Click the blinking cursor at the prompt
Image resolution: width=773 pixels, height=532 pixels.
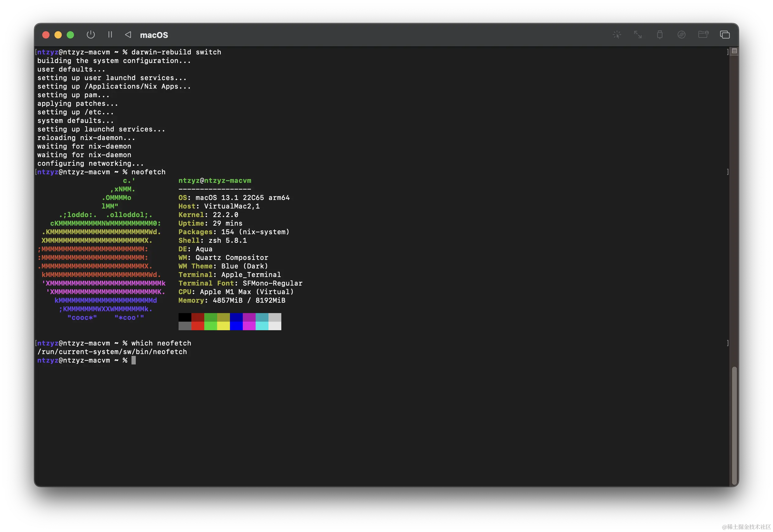pos(134,360)
